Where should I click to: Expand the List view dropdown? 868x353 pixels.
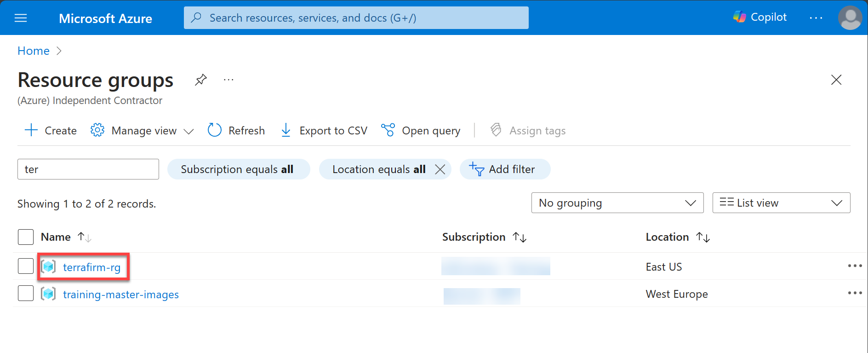point(781,203)
